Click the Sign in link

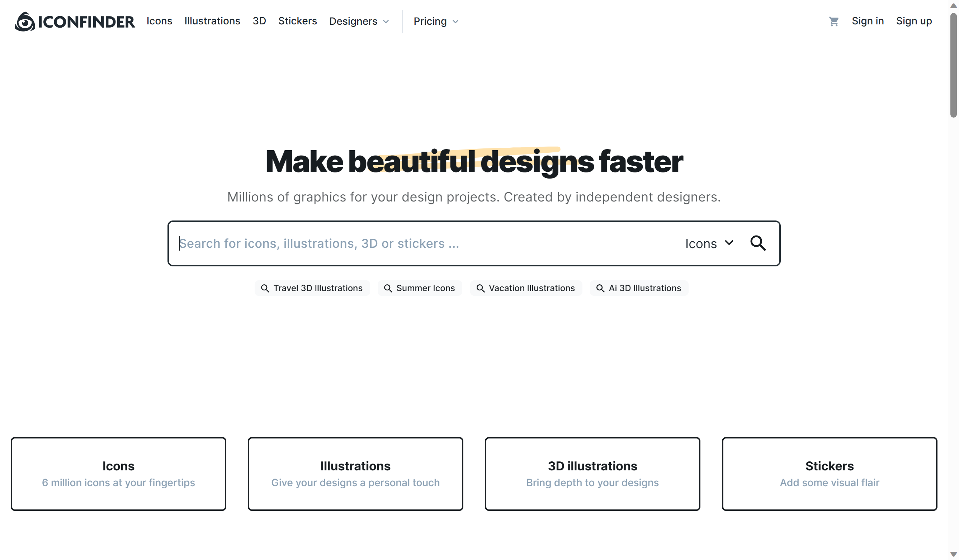[x=868, y=21]
